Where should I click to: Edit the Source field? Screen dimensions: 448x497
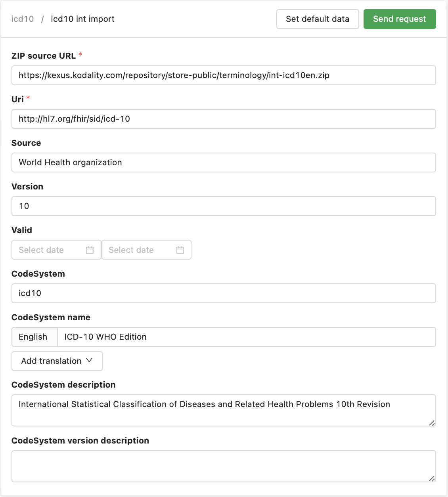[224, 162]
